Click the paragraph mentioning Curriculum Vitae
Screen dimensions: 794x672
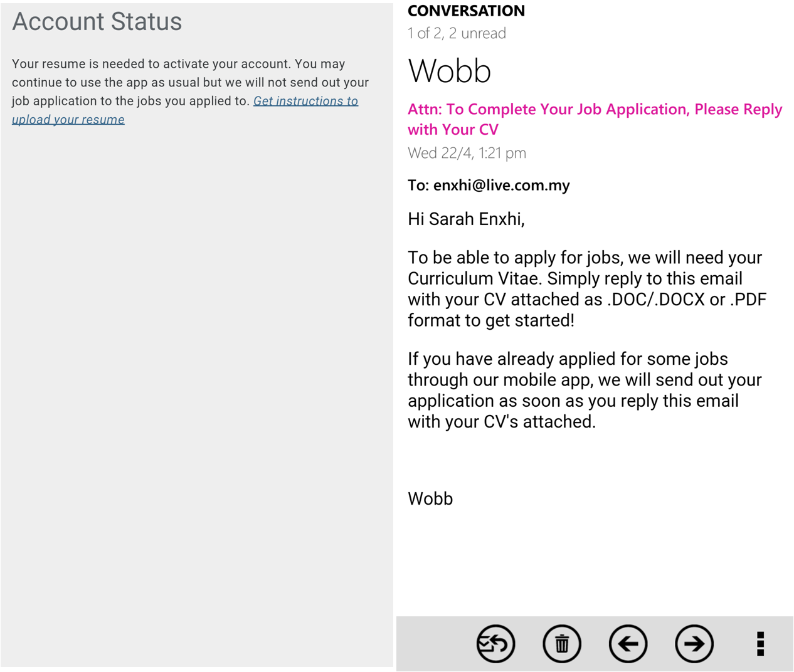[x=586, y=289]
